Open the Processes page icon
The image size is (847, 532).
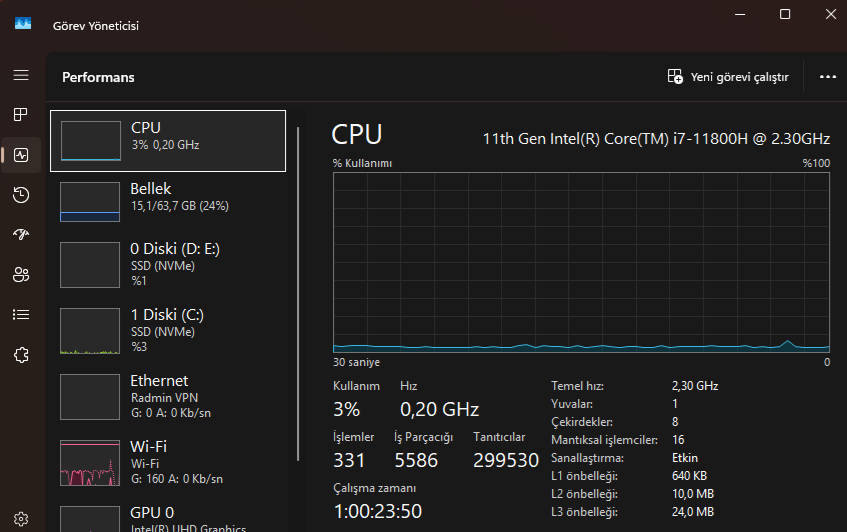(21, 115)
